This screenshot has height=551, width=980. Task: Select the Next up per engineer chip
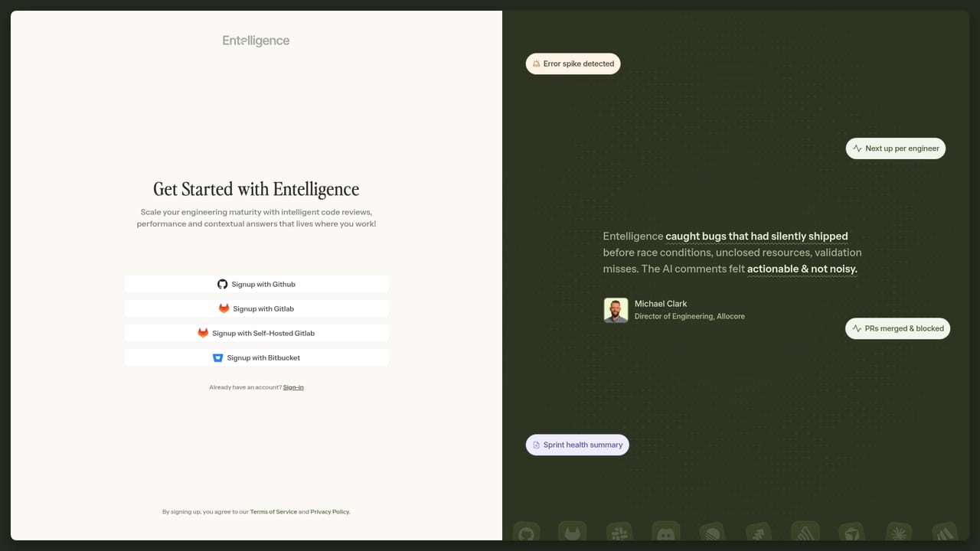tap(896, 148)
